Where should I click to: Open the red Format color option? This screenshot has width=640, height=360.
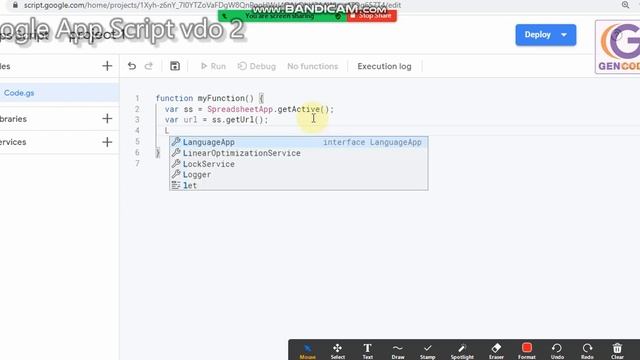click(x=527, y=351)
